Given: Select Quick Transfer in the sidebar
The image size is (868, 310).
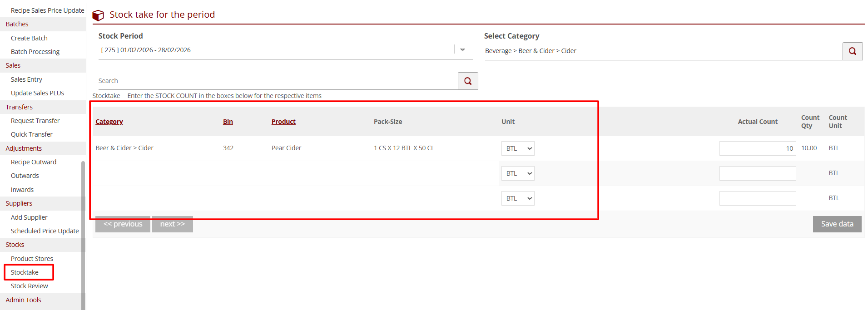Looking at the screenshot, I should point(32,134).
